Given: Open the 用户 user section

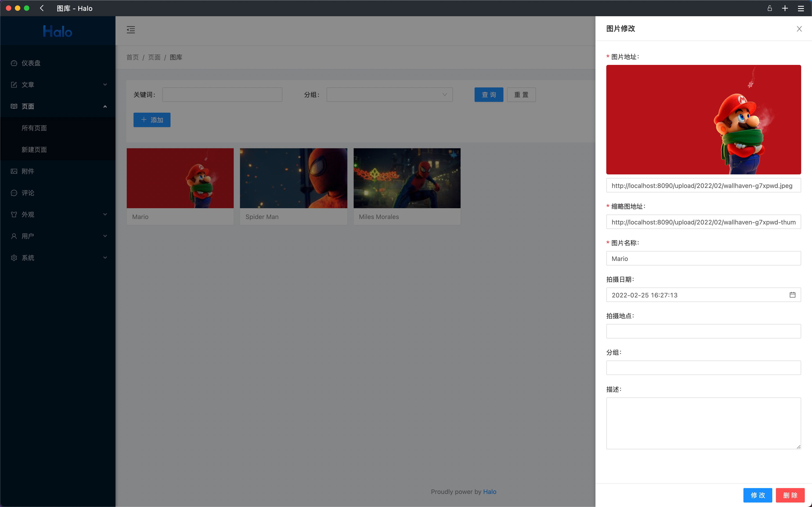Looking at the screenshot, I should click(28, 236).
